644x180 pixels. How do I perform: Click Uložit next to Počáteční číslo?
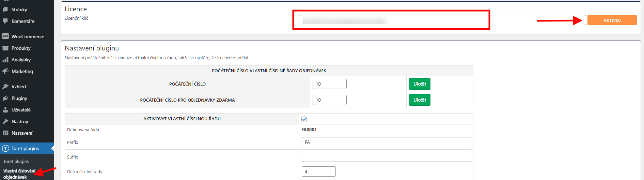pyautogui.click(x=420, y=84)
